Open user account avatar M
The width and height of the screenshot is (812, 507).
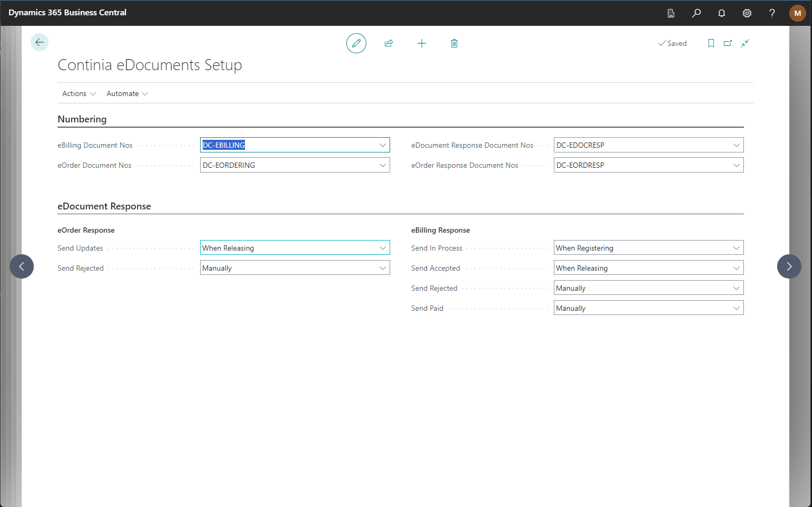click(797, 13)
